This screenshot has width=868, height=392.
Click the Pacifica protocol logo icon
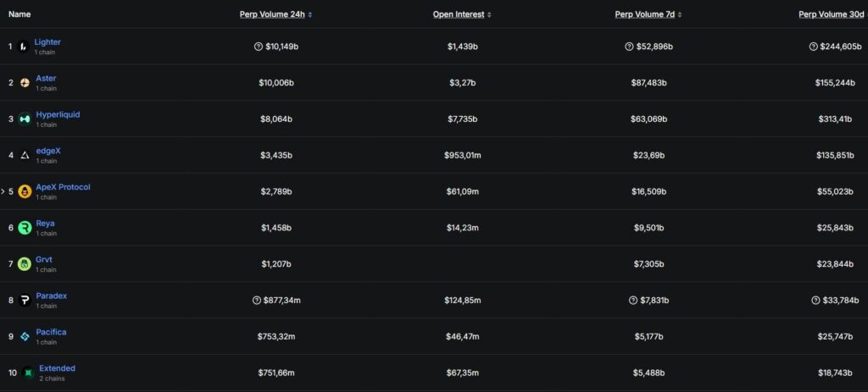(25, 337)
